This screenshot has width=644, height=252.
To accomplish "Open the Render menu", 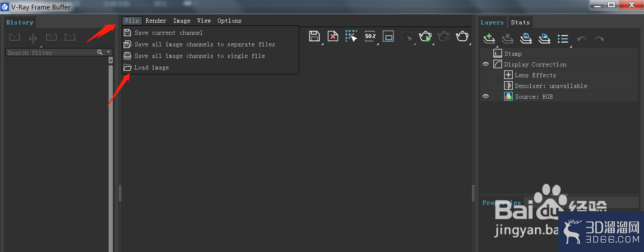I will click(x=156, y=21).
